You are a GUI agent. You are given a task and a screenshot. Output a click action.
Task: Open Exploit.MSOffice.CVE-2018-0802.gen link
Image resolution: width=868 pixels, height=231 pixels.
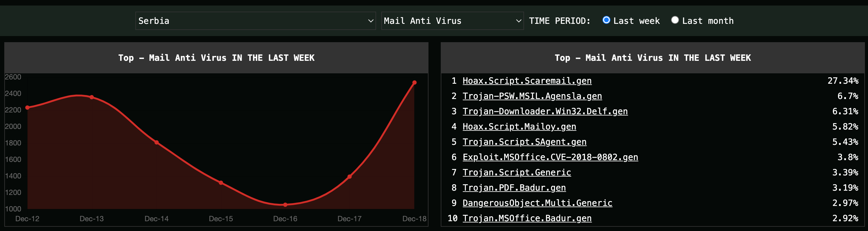click(550, 157)
